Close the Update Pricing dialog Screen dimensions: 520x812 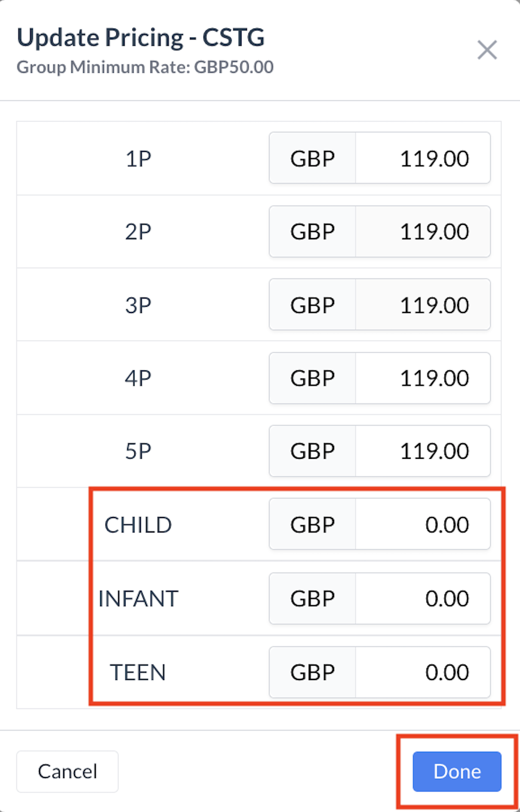(487, 50)
